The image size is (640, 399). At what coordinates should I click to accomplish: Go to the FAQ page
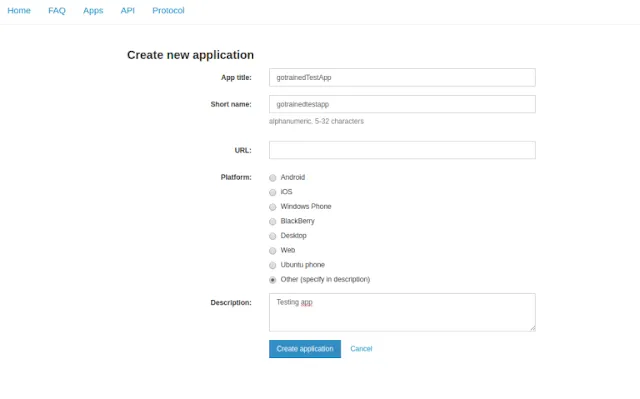click(x=57, y=11)
